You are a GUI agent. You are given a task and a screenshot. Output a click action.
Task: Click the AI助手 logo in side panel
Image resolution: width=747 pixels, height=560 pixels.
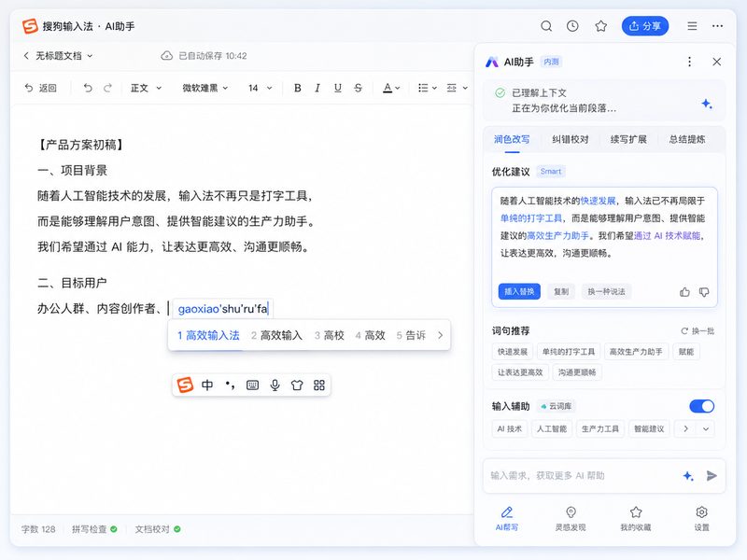[492, 62]
